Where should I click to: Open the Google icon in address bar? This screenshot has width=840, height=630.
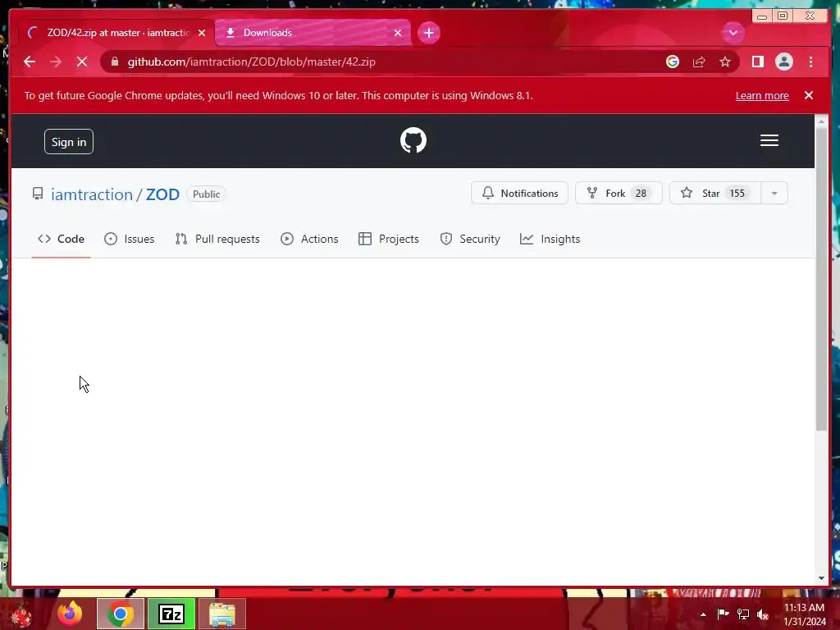point(673,62)
